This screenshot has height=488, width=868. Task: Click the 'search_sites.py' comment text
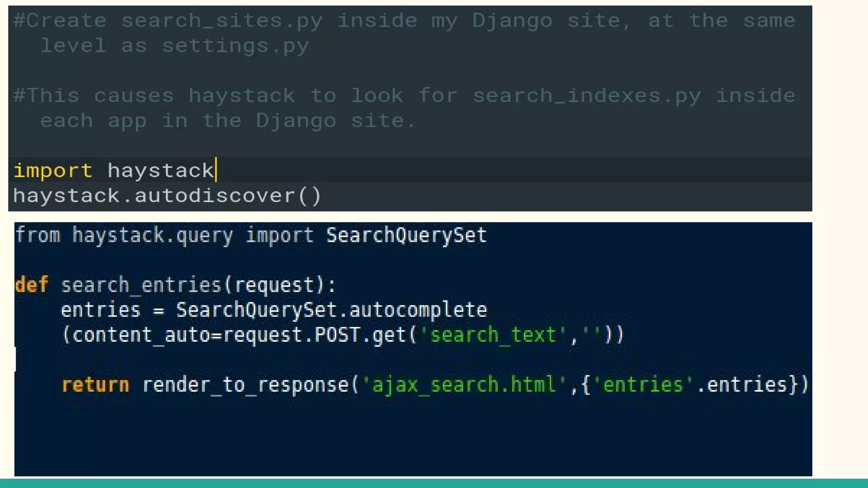pos(222,21)
